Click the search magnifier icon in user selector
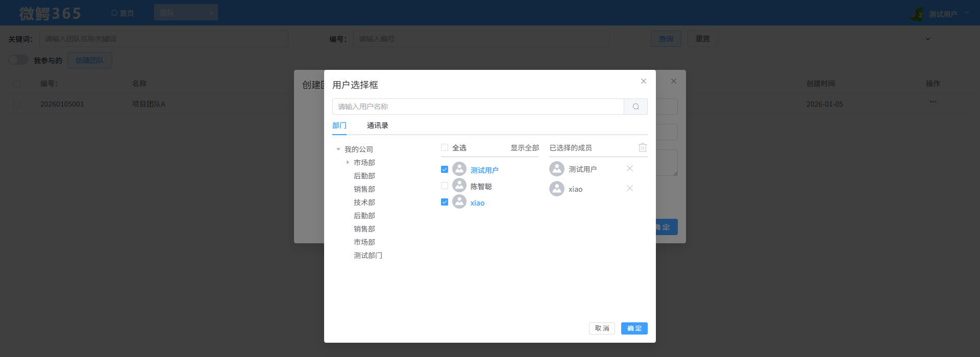Viewport: 980px width, 357px height. coord(635,107)
